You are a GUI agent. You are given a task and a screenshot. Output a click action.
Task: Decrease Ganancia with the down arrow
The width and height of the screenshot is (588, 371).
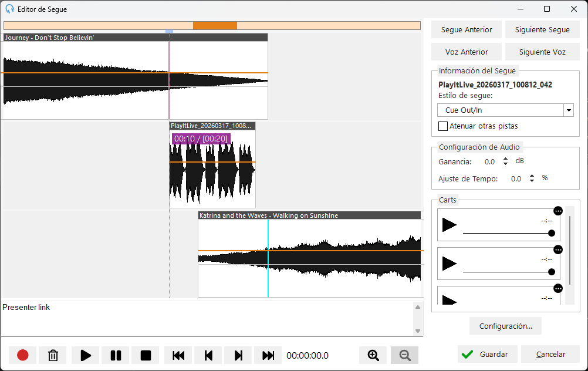[x=505, y=164]
